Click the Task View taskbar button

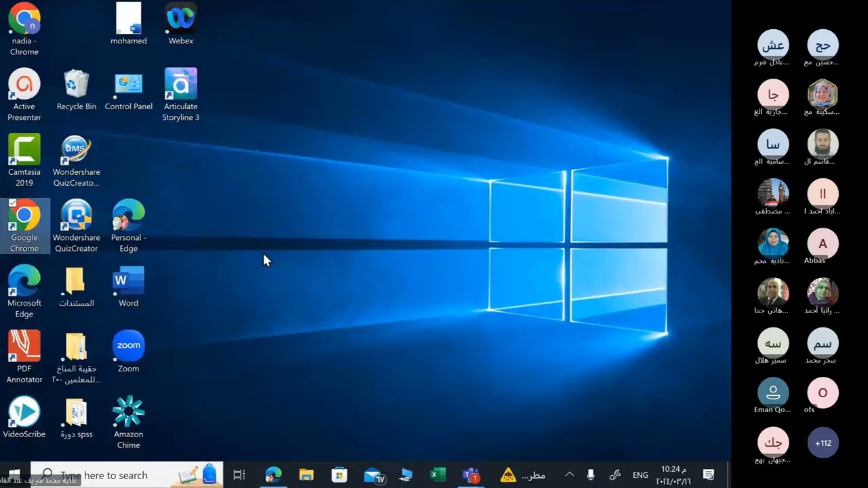239,475
